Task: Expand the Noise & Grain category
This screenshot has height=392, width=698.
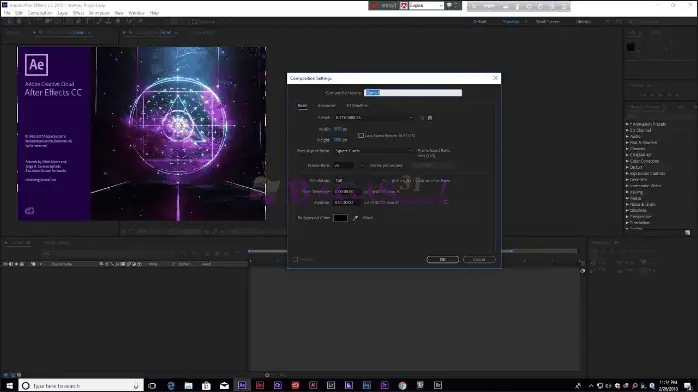Action: click(x=627, y=204)
